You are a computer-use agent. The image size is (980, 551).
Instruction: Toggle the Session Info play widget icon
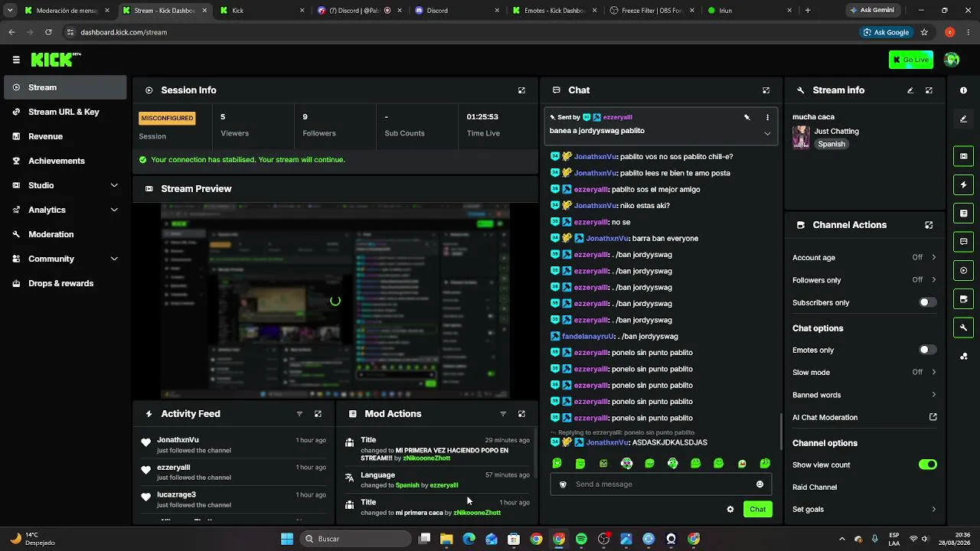(963, 270)
